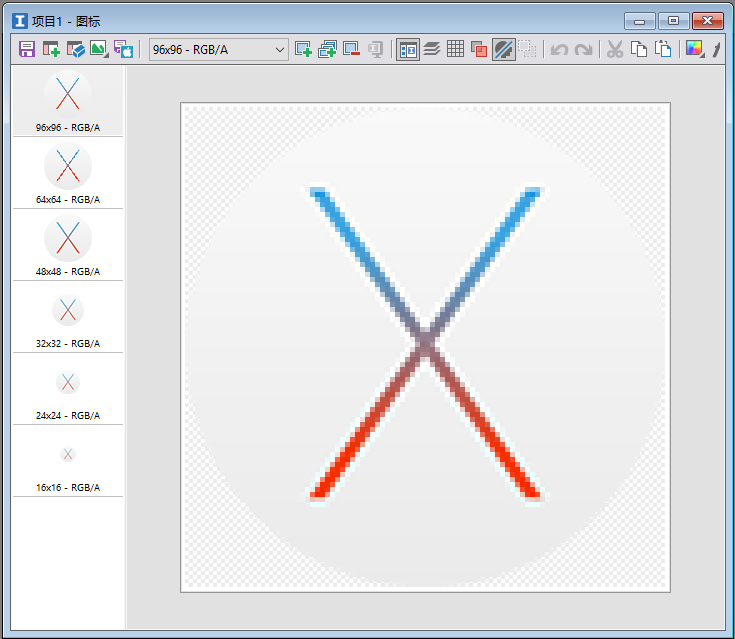Image resolution: width=735 pixels, height=639 pixels.
Task: Click add multiple image formats icon
Action: [x=327, y=49]
